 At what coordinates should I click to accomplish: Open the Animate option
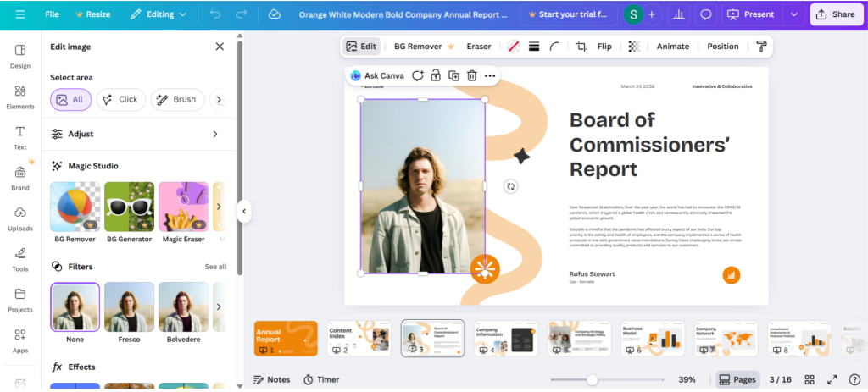pos(672,47)
